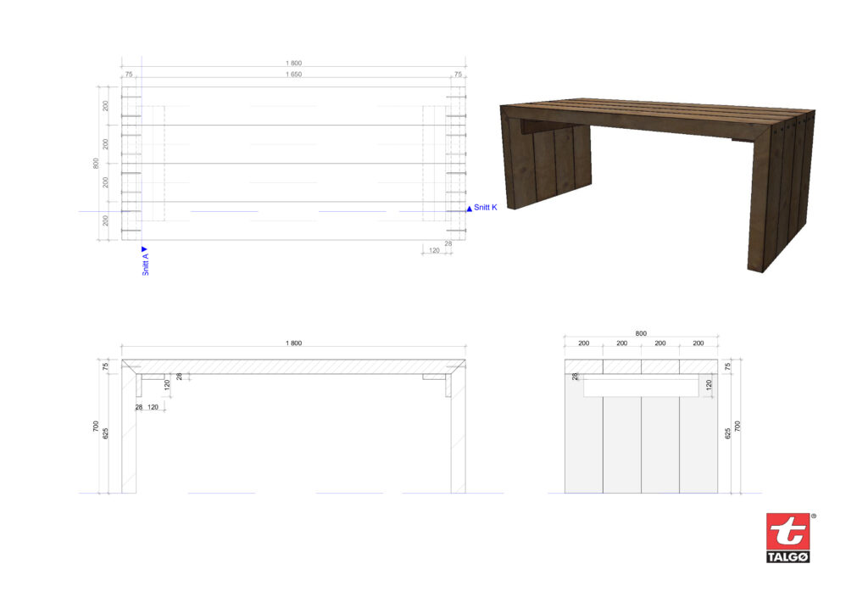Image resolution: width=868 pixels, height=614 pixels.
Task: Click the blue Snitt A section arrow
Action: [145, 249]
